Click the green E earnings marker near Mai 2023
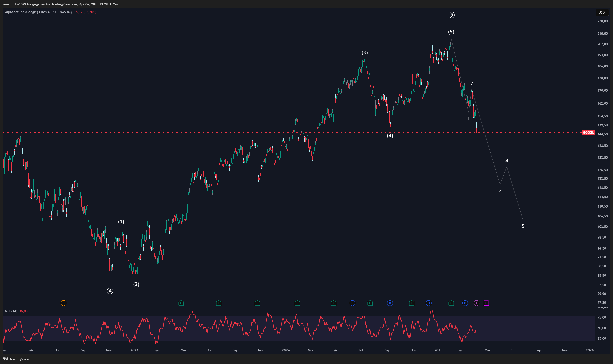613x364 pixels. 181,303
